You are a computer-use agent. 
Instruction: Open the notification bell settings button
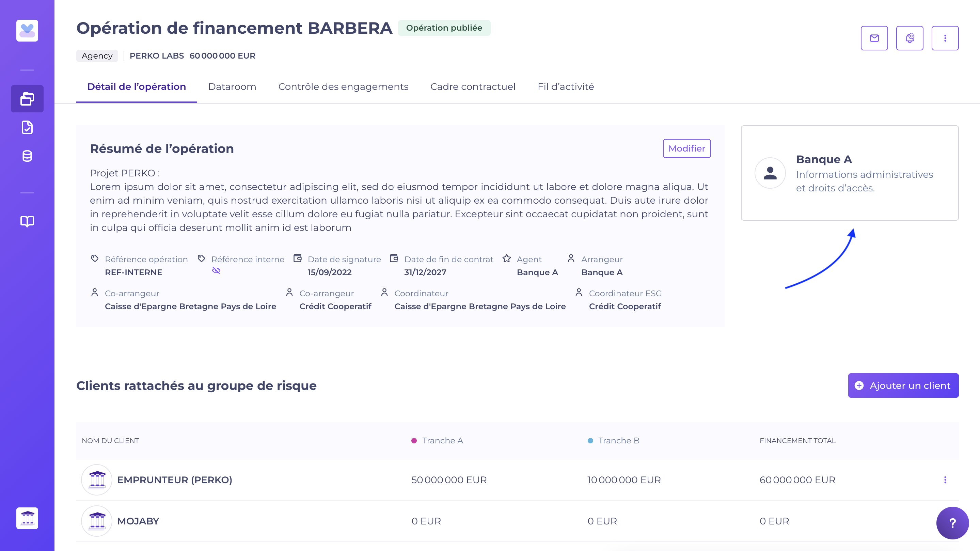click(x=909, y=38)
